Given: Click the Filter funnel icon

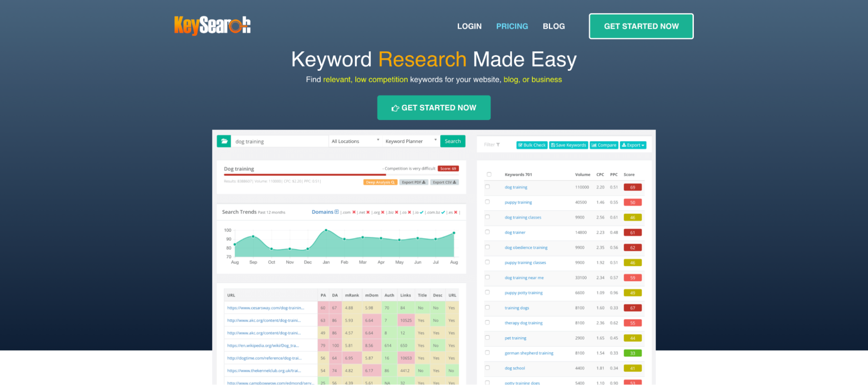Looking at the screenshot, I should (498, 145).
